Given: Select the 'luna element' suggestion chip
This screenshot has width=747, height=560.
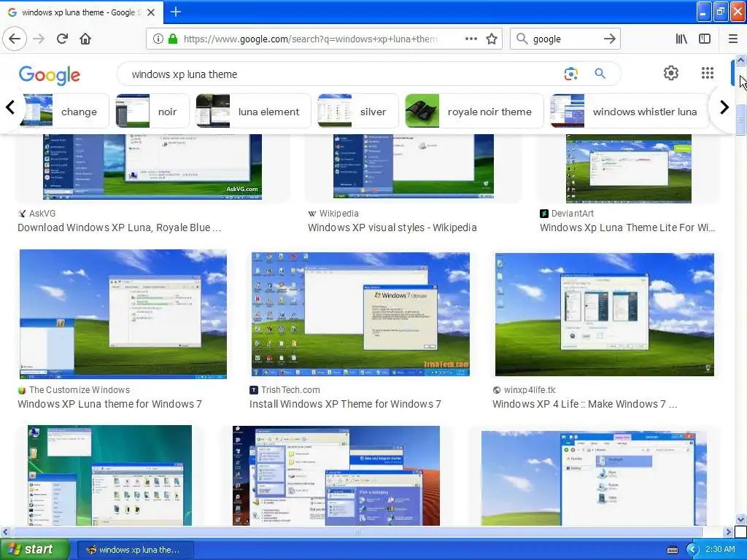Looking at the screenshot, I should [253, 111].
